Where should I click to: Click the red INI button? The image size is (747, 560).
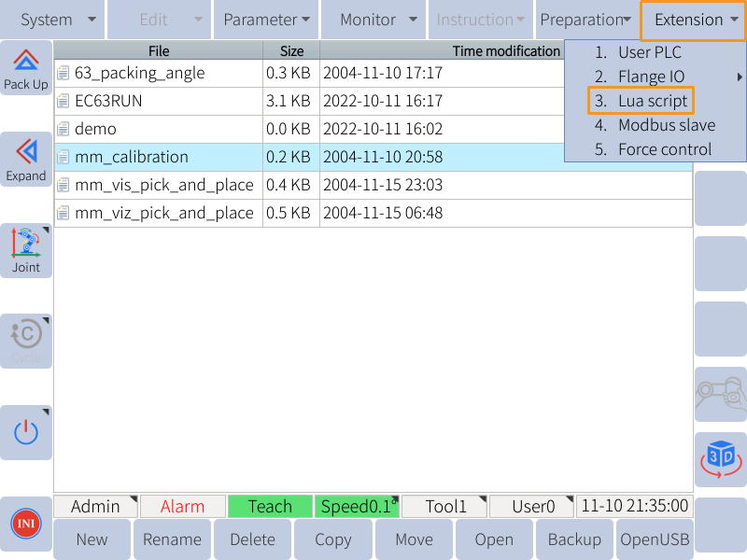tap(26, 524)
